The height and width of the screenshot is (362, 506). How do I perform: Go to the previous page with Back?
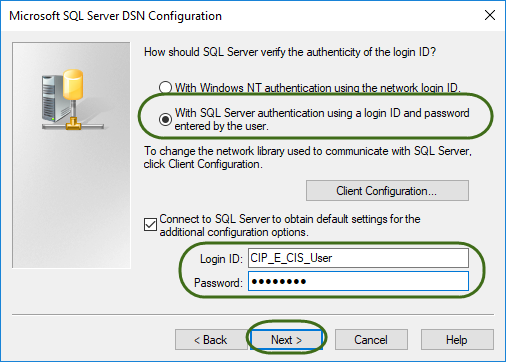[211, 340]
